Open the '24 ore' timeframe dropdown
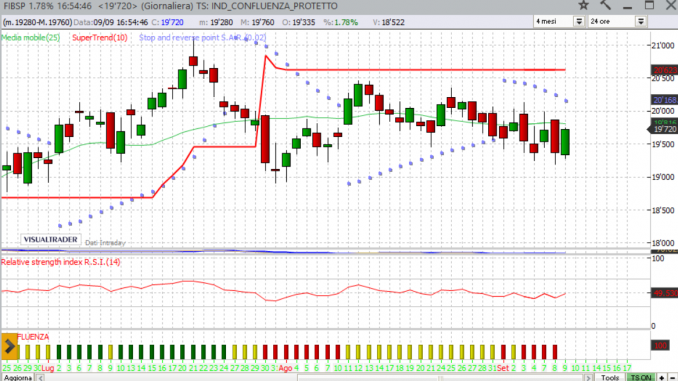 pos(641,21)
